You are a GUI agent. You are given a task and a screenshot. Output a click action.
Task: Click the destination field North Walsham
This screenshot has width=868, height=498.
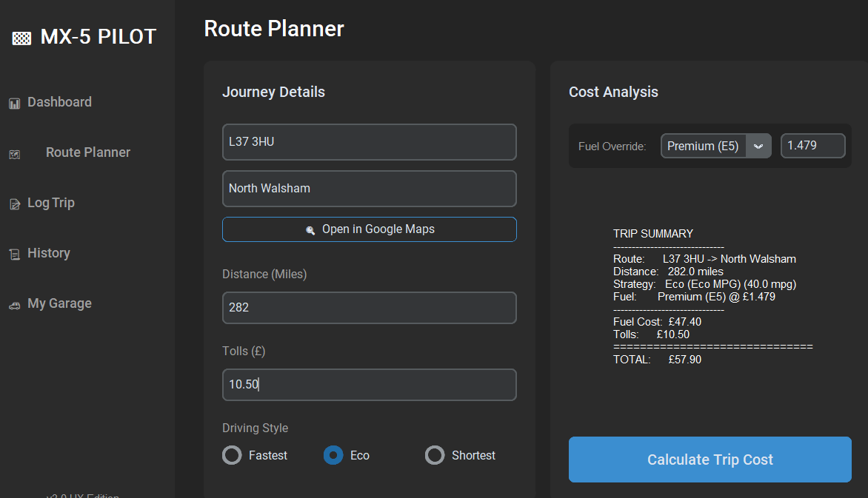369,189
